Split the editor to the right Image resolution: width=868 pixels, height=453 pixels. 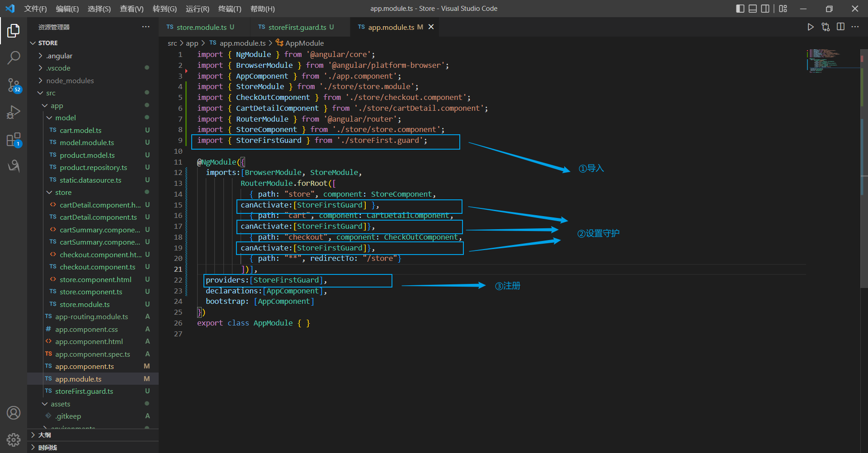click(x=840, y=27)
